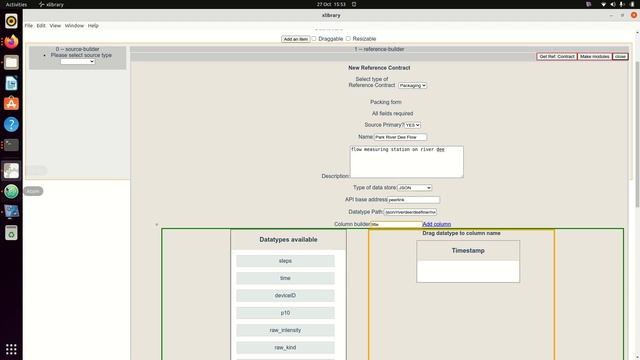Select the 'time' datatype
This screenshot has height=360, width=640.
click(285, 278)
